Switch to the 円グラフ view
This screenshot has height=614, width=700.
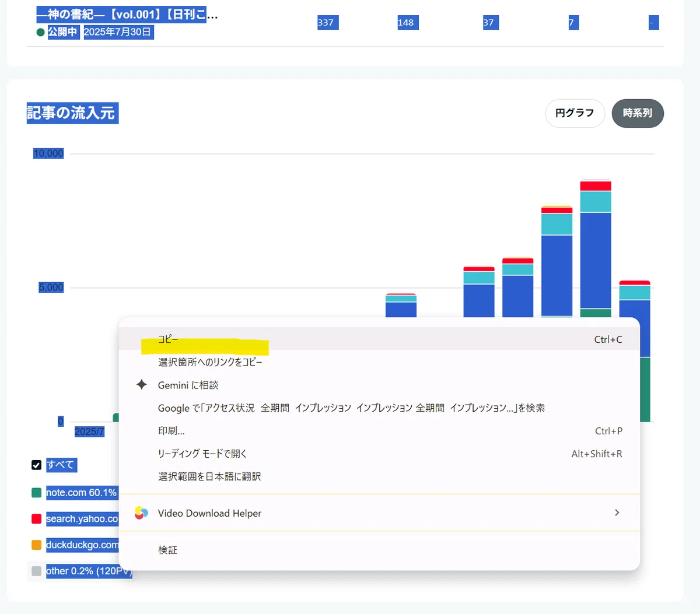click(x=575, y=113)
